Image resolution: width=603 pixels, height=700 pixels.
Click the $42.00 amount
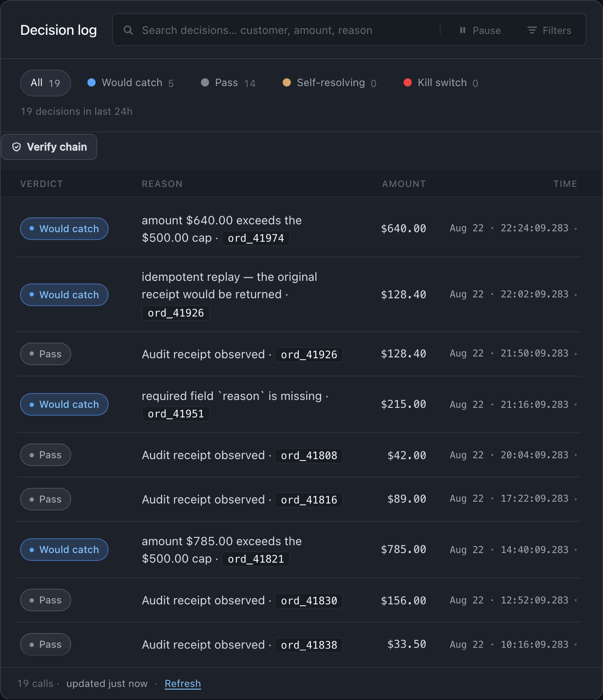(407, 455)
